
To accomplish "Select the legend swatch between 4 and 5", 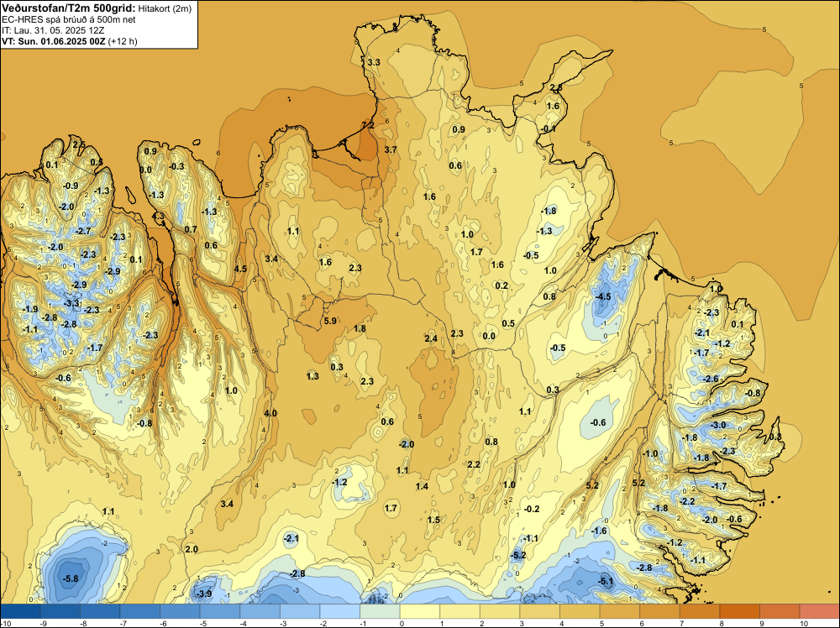I will coord(580,611).
